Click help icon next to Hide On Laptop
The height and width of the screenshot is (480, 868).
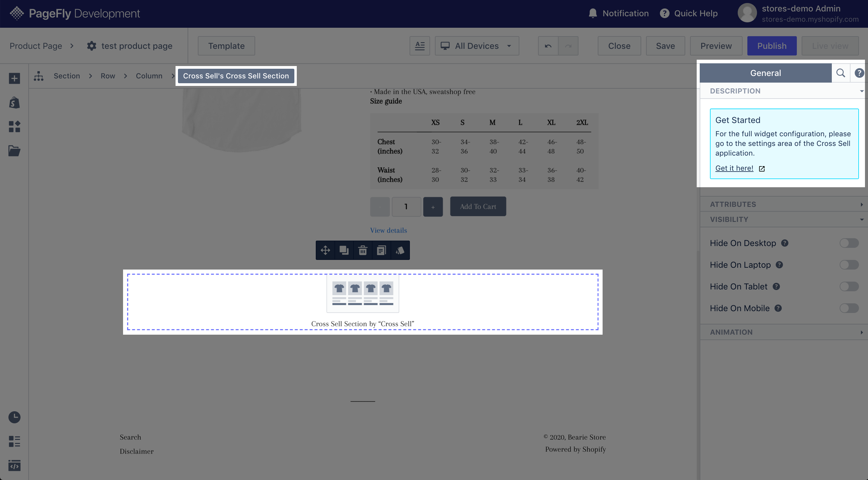point(779,264)
